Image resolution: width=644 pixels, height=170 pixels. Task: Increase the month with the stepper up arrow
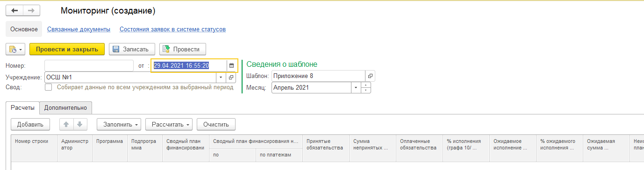tap(366, 85)
